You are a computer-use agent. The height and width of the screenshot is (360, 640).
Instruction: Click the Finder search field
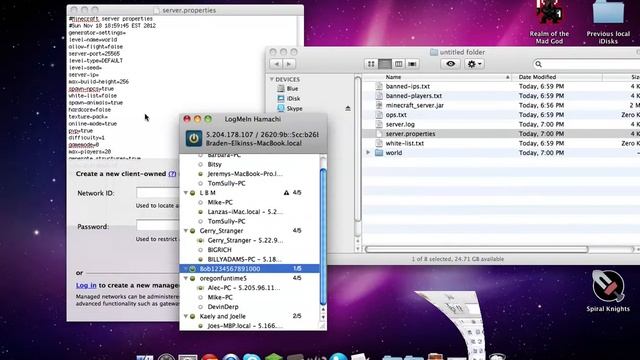(588, 64)
